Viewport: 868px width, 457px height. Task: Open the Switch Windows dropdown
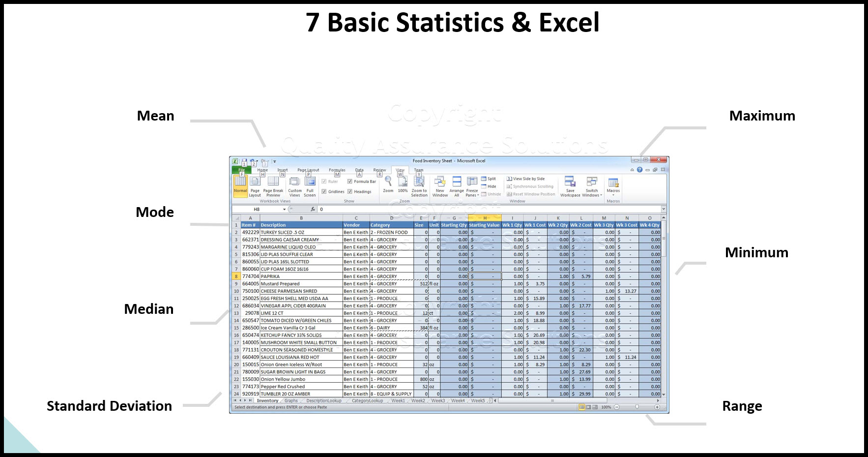pos(592,190)
